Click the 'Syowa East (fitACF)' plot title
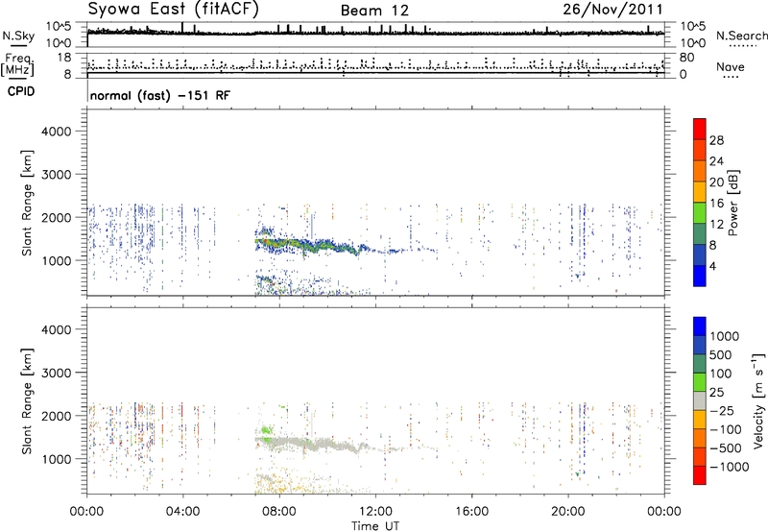This screenshot has height=532, width=768. point(173,10)
